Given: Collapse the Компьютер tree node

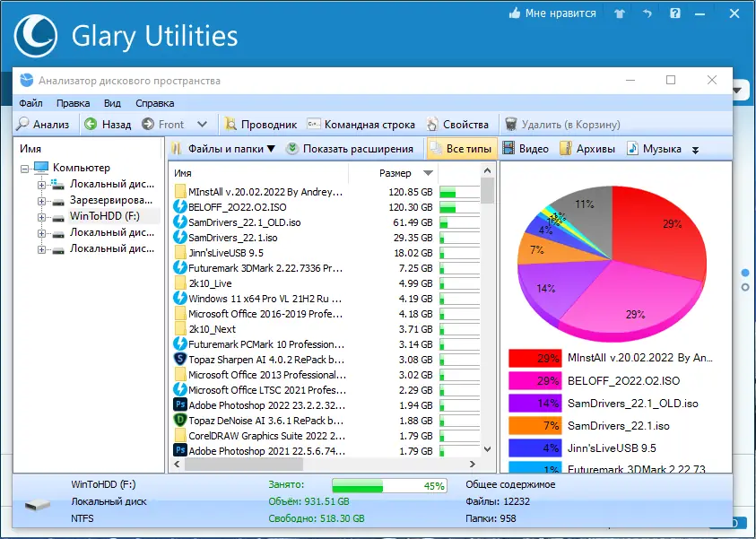Looking at the screenshot, I should tap(24, 169).
